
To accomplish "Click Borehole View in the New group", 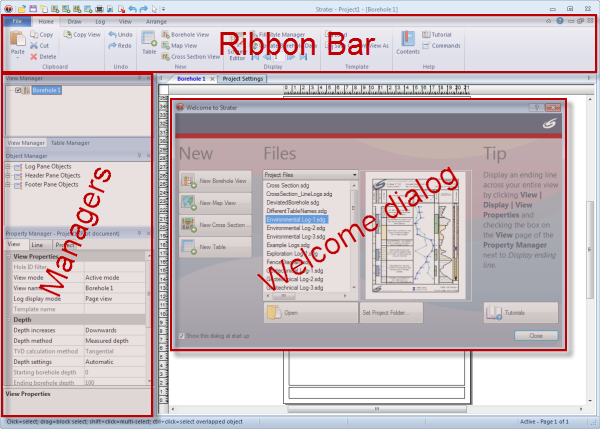I will (185, 34).
